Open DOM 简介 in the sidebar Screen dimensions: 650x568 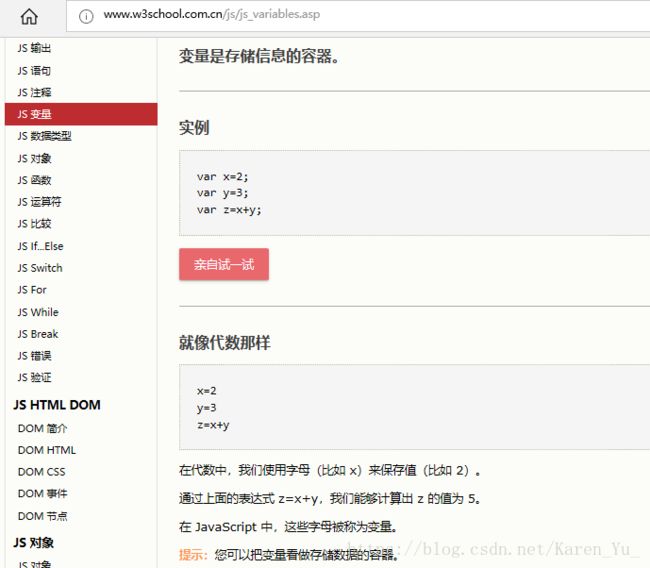point(42,428)
